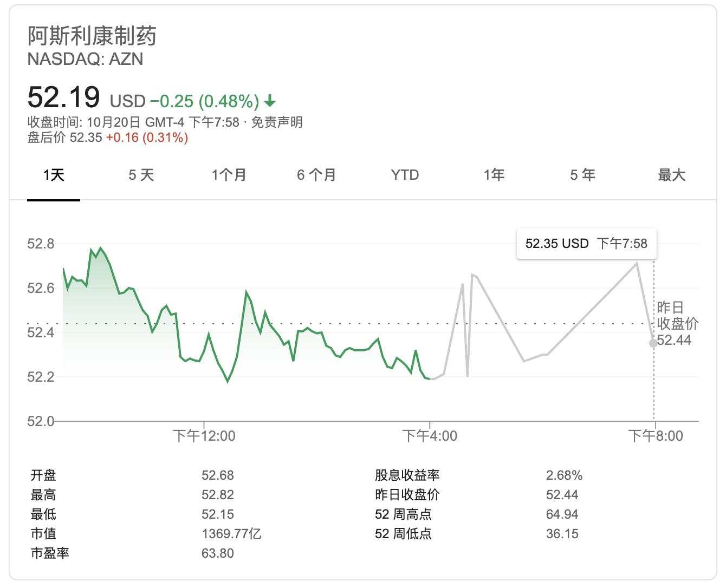Click the 股息收益率 label
This screenshot has width=726, height=588.
407,475
